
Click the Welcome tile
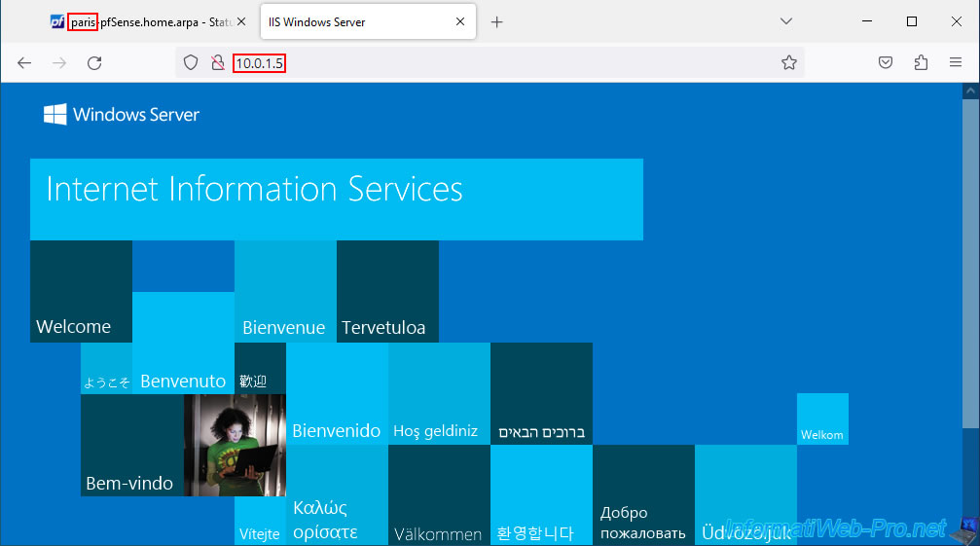pyautogui.click(x=81, y=291)
